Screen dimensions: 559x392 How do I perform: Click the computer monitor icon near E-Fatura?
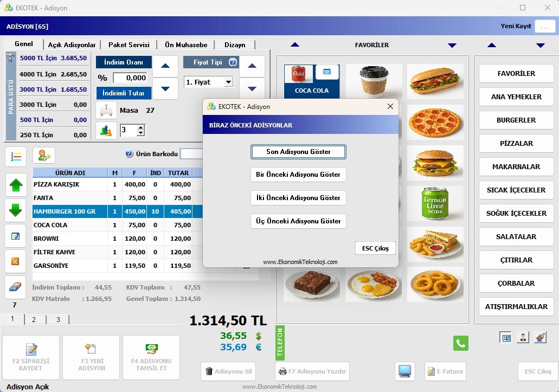(404, 371)
